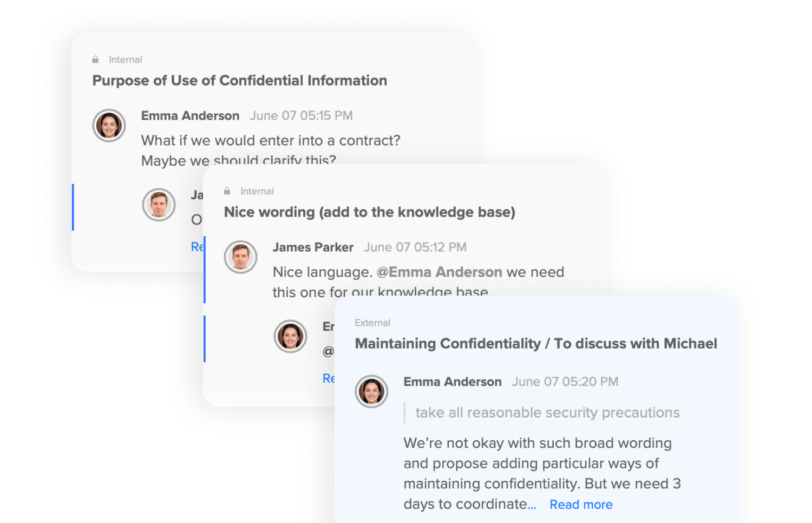This screenshot has width=812, height=523.
Task: Click the quoted text about reasonable security precautions
Action: [547, 413]
